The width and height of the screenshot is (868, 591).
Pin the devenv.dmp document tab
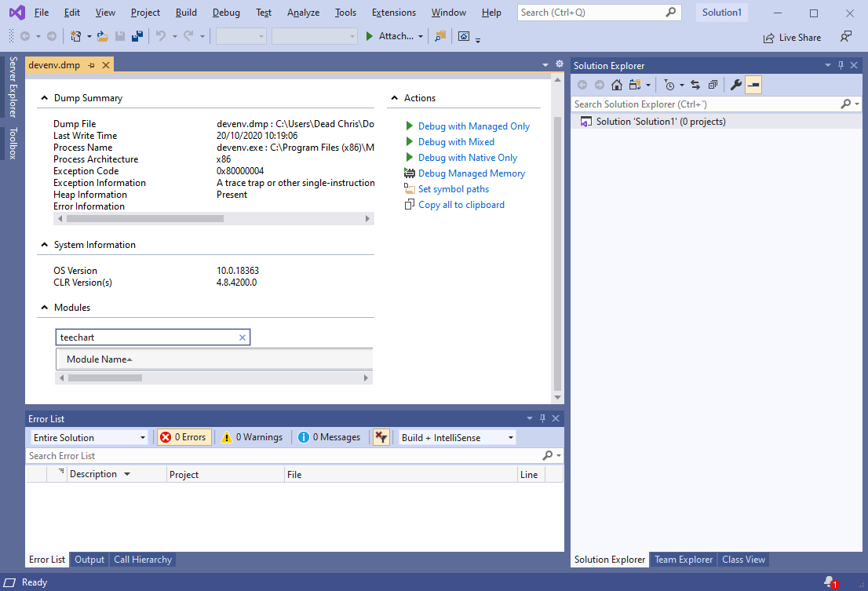pyautogui.click(x=91, y=65)
